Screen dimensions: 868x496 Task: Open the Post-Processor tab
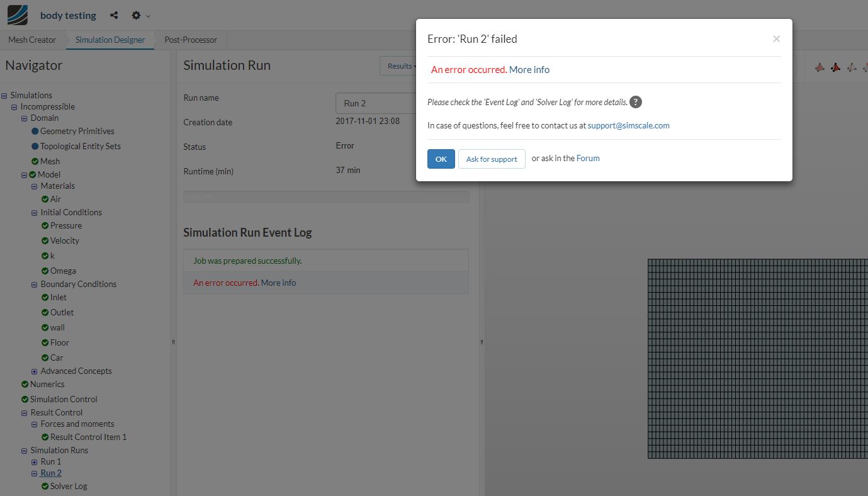pyautogui.click(x=189, y=39)
